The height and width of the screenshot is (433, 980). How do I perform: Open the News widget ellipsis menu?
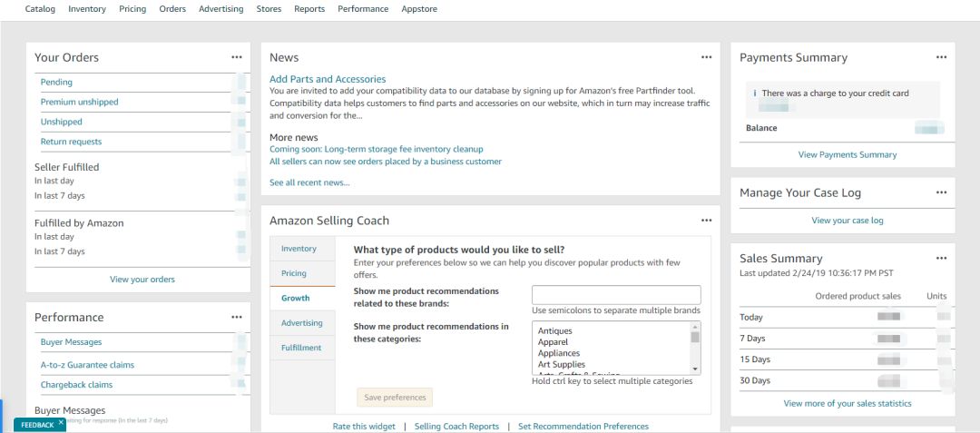point(707,57)
